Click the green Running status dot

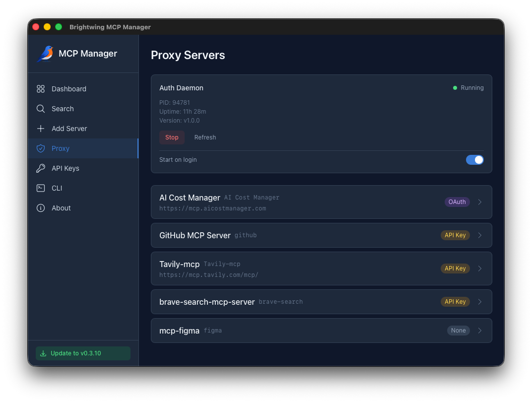(x=455, y=87)
